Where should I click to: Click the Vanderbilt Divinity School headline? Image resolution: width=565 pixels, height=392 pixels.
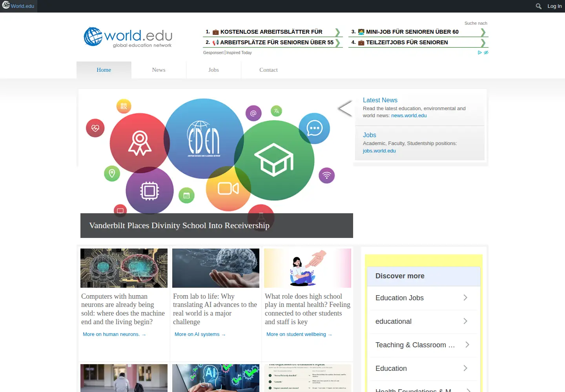coord(179,225)
